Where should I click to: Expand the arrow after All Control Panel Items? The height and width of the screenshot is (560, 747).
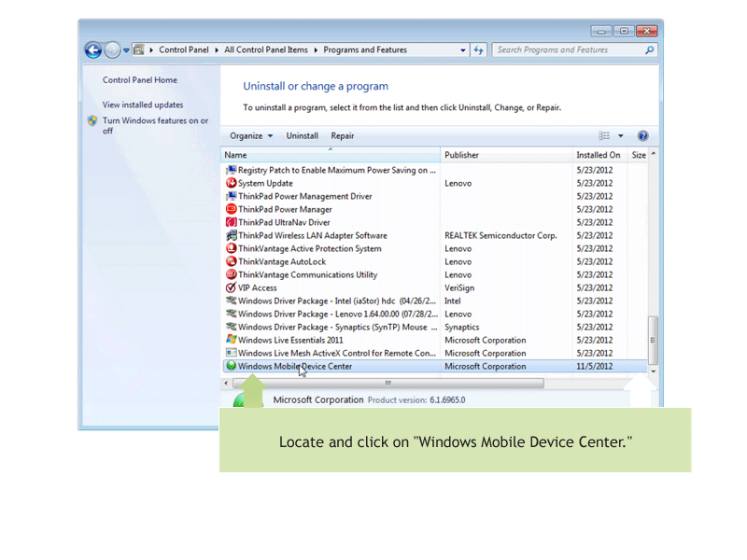316,50
